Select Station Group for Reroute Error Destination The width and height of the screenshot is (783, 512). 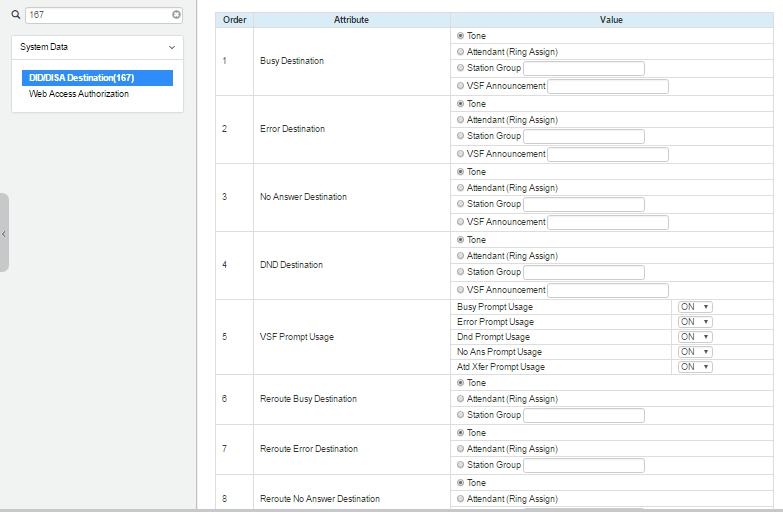click(x=460, y=465)
